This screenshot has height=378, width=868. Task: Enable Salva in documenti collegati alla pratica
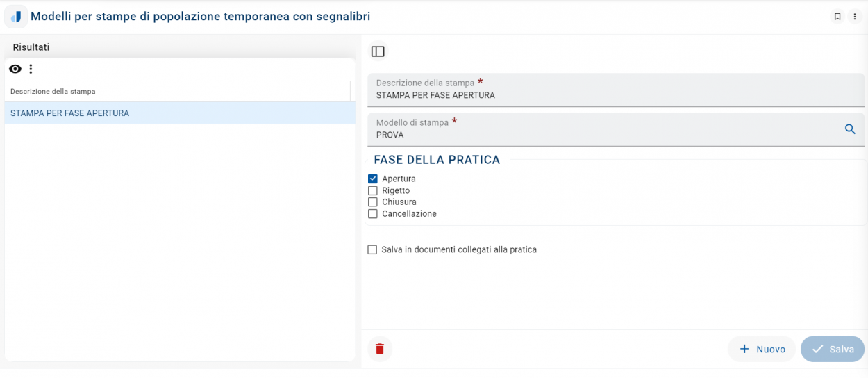[x=373, y=249]
